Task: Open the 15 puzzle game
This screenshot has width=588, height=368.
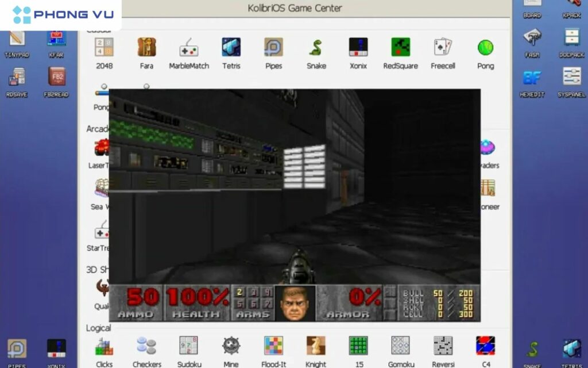Action: [358, 346]
